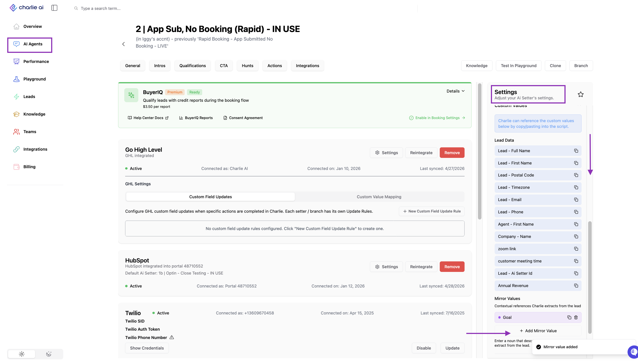Disable the Twilio integration

coord(424,348)
